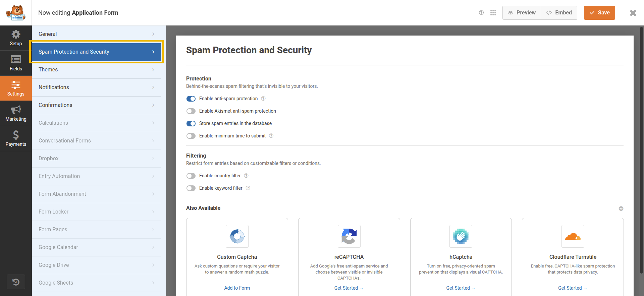Viewport: 644px width, 296px height.
Task: Select Spam Protection and Security section
Action: point(97,52)
